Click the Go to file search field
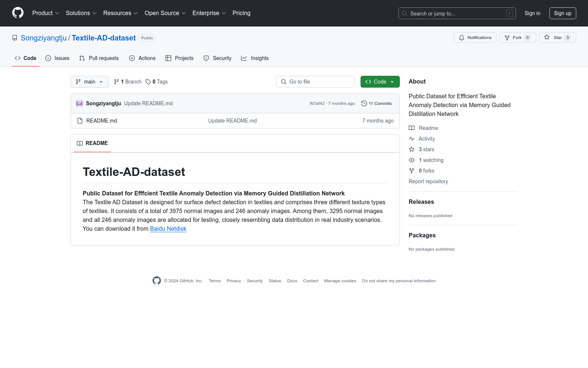588x368 pixels. point(315,82)
